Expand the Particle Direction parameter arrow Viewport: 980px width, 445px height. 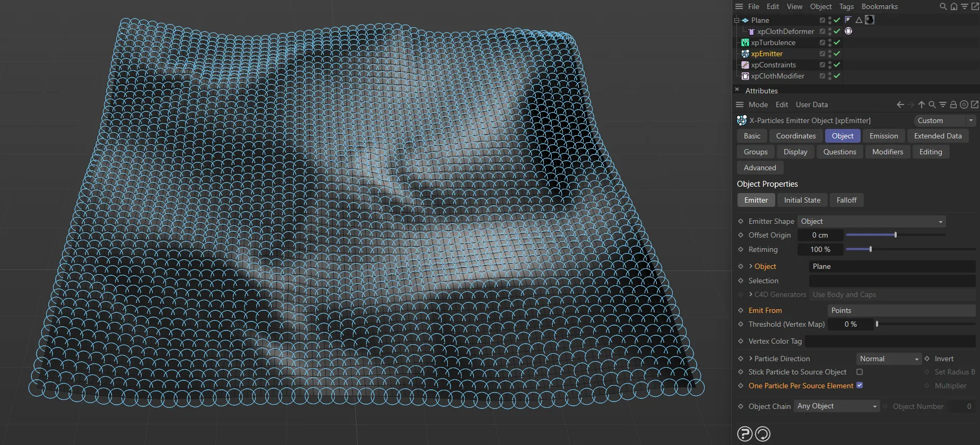pyautogui.click(x=751, y=359)
